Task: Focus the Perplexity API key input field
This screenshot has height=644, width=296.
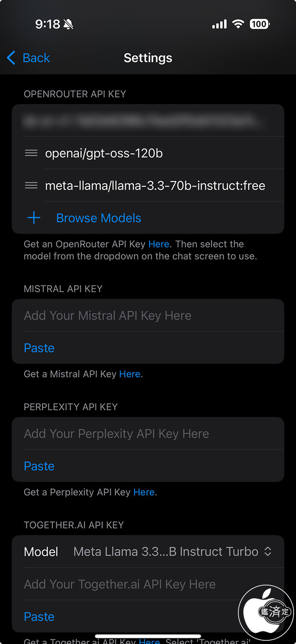Action: 148,434
